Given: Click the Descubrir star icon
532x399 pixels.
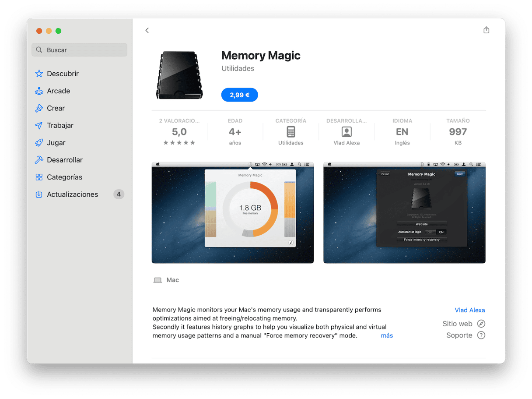Looking at the screenshot, I should (x=39, y=74).
